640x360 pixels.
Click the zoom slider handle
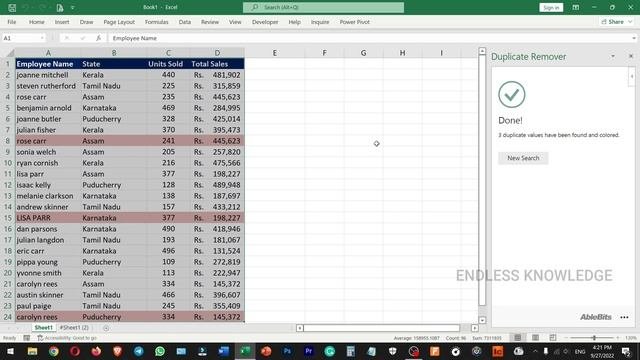pyautogui.click(x=594, y=338)
